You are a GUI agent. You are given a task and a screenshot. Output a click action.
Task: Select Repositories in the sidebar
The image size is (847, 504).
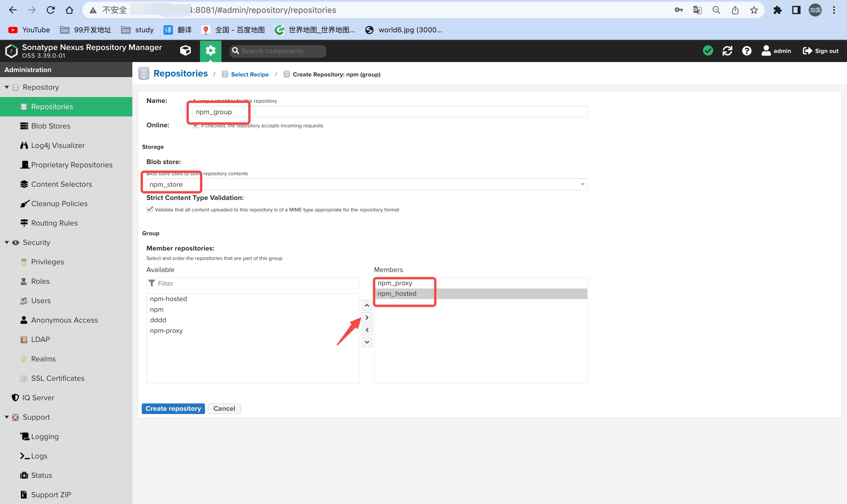[x=66, y=107]
